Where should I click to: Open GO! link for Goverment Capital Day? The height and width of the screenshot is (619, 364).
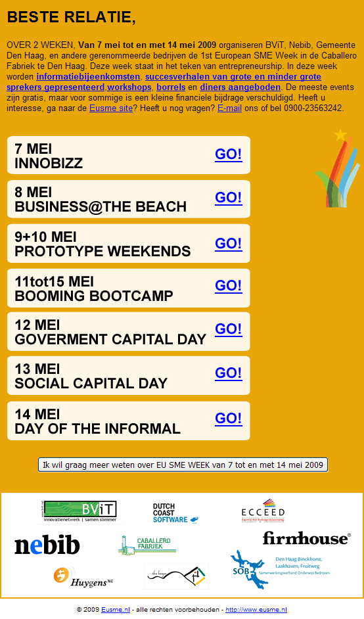point(228,329)
